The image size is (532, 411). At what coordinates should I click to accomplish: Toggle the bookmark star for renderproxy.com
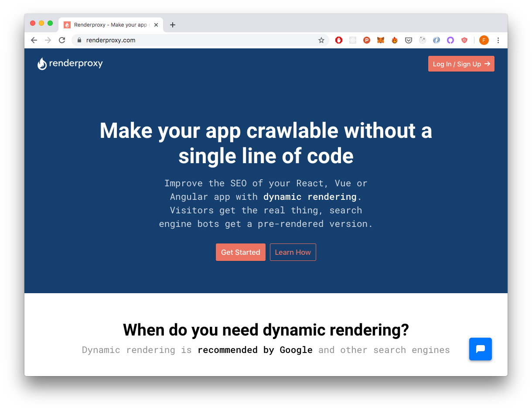321,40
